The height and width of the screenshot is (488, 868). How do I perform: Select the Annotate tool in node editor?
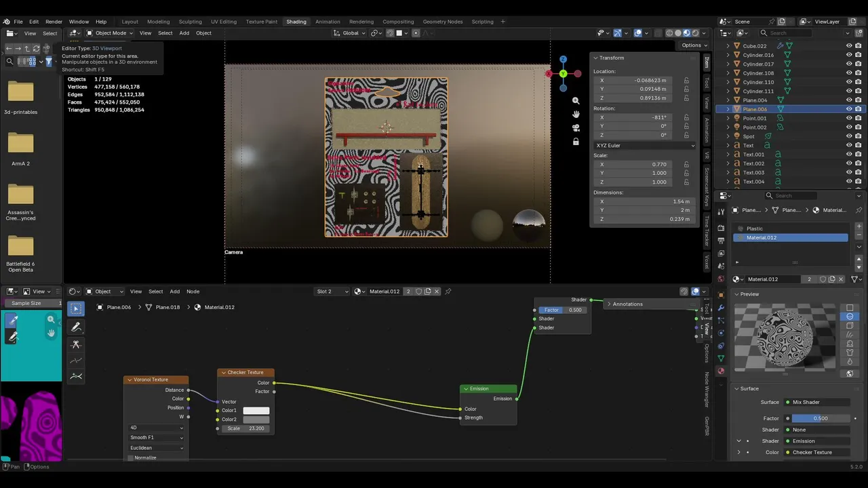click(x=76, y=327)
